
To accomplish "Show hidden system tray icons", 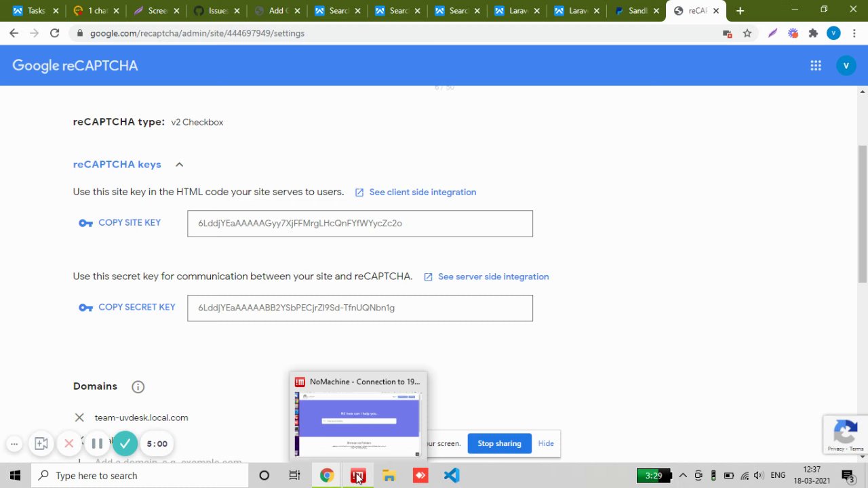I will coord(683,476).
